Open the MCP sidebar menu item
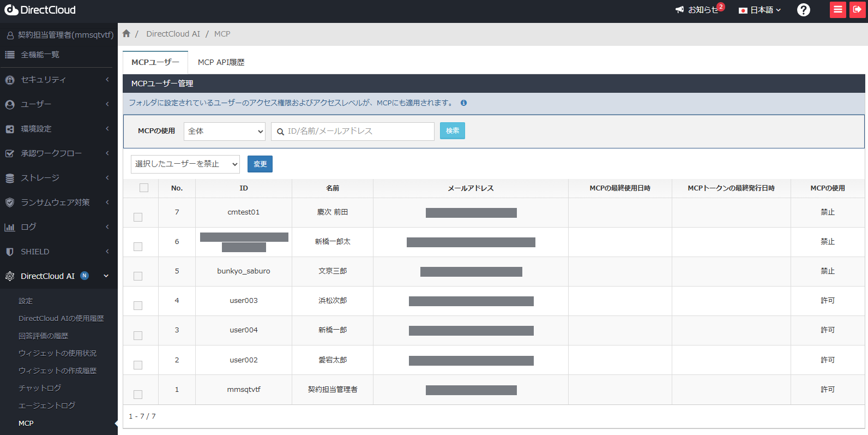 click(26, 423)
